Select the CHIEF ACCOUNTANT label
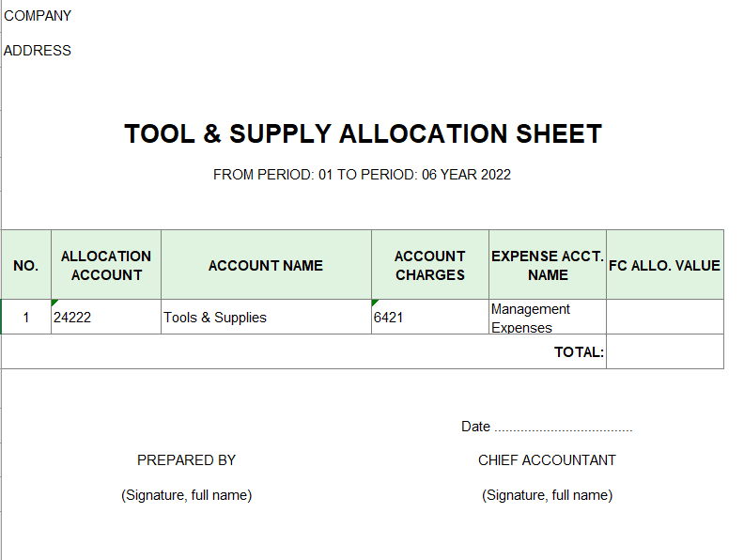The width and height of the screenshot is (744, 560). pyautogui.click(x=547, y=460)
